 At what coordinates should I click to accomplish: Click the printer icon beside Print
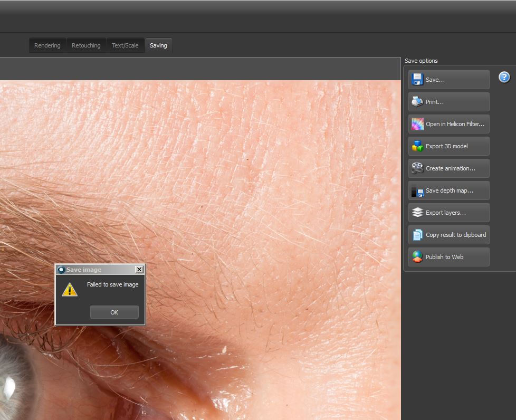click(x=417, y=102)
